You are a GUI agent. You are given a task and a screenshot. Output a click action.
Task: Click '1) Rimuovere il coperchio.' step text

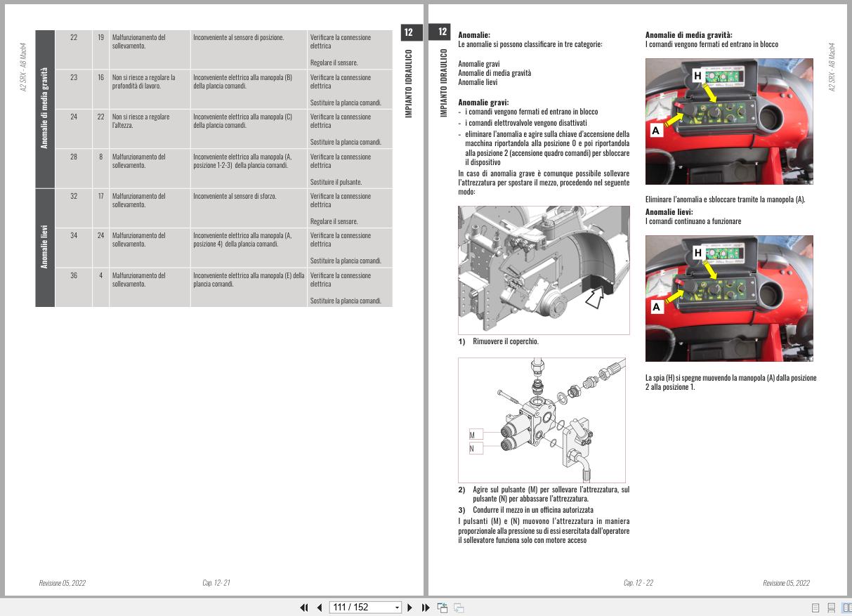(499, 341)
